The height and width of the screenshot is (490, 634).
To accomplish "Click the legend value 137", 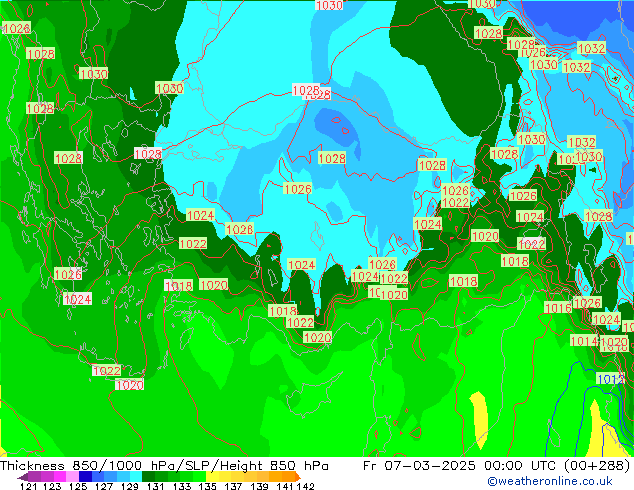I will pos(233,486).
